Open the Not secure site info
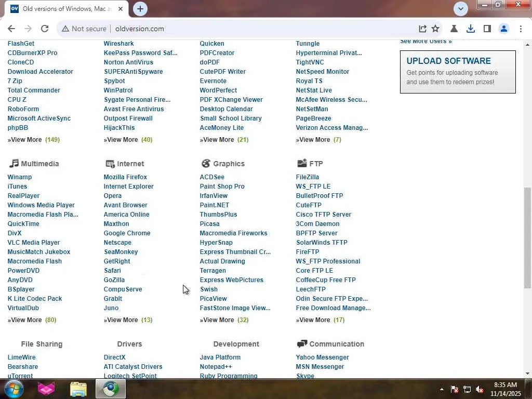Viewport: 532px width, 399px height. [84, 29]
